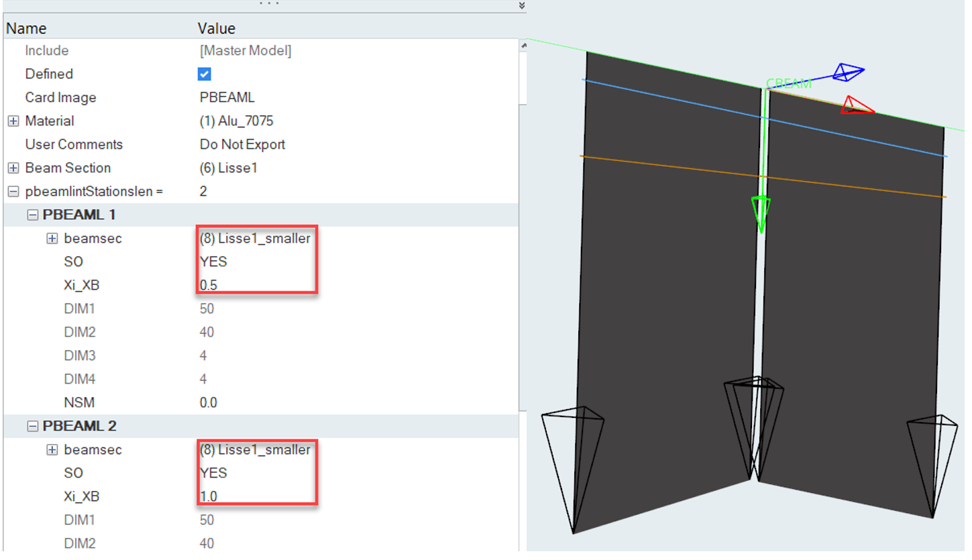Viewport: 972px width, 560px height.
Task: Change the SO value YES under PBEAML 1
Action: coord(213,262)
